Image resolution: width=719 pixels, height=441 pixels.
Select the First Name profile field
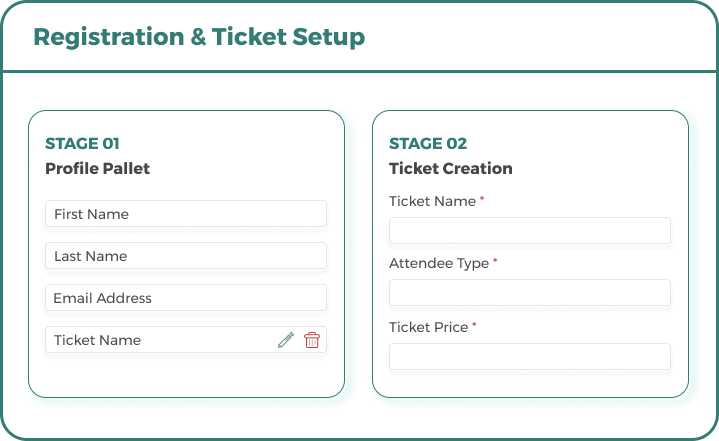(x=186, y=214)
